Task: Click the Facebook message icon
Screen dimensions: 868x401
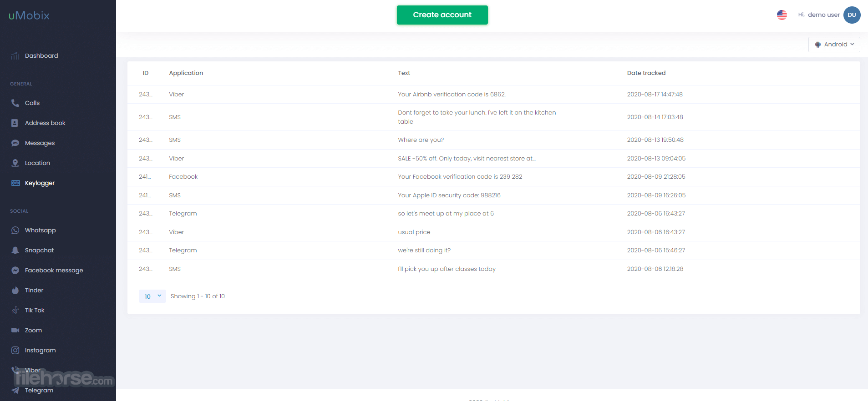Action: point(15,271)
